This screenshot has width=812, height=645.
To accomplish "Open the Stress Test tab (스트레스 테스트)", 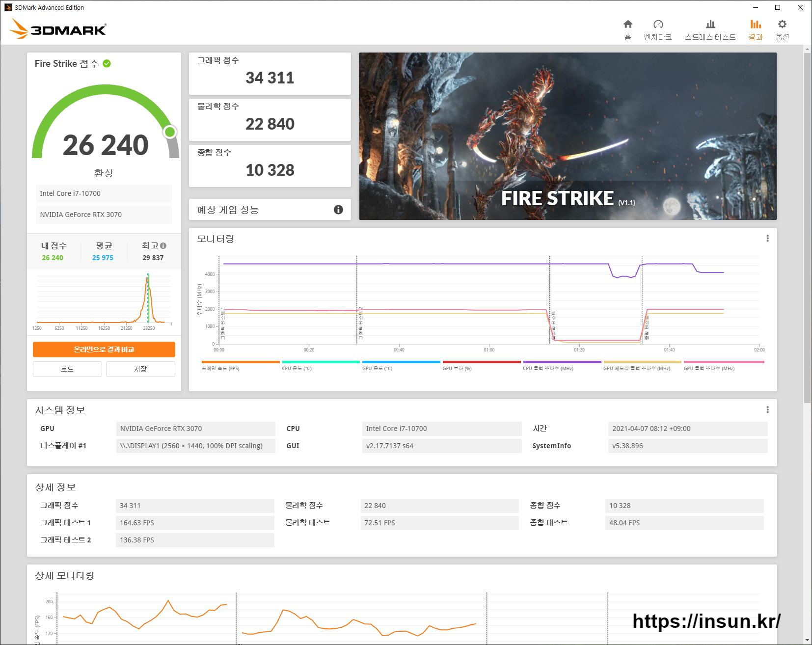I will pos(710,30).
